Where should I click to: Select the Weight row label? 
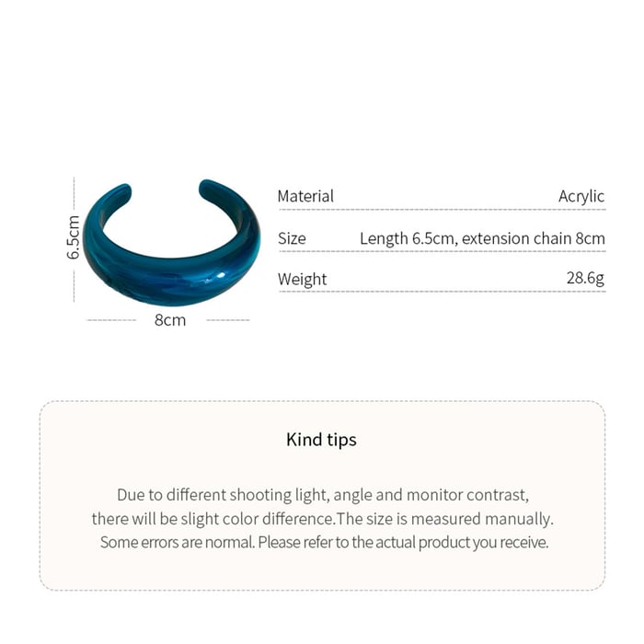[302, 279]
